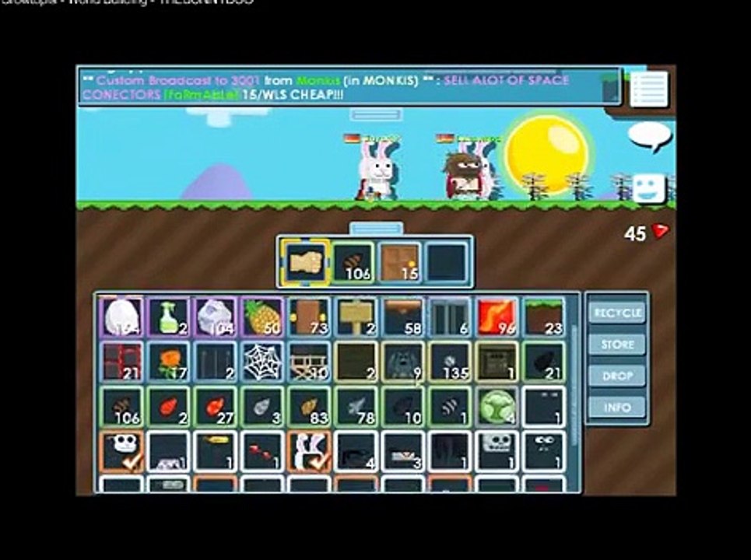Select the black seed stack of 21
Image resolution: width=751 pixels, height=560 pixels.
(544, 362)
